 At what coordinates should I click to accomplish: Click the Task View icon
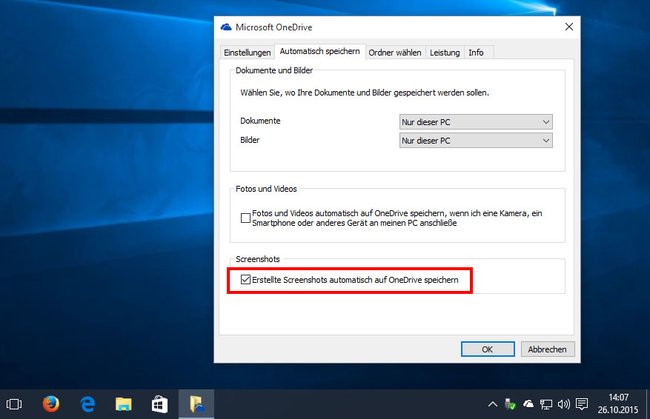click(x=14, y=404)
